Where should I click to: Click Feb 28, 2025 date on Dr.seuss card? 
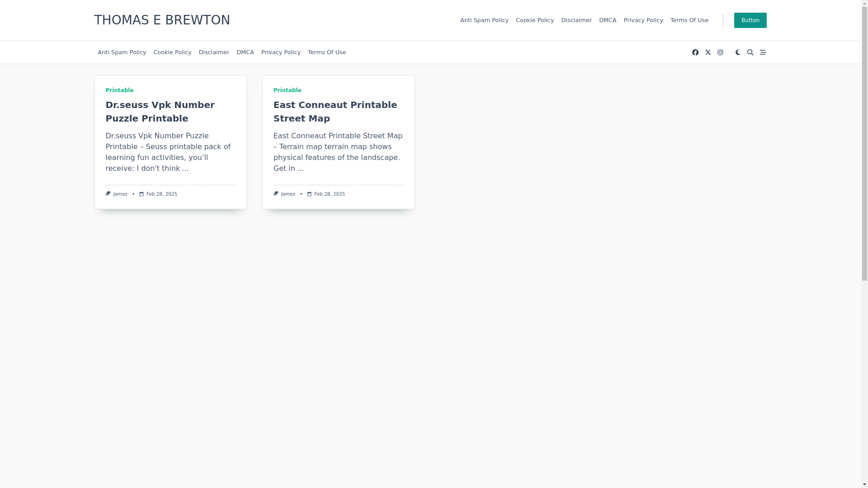pos(162,194)
